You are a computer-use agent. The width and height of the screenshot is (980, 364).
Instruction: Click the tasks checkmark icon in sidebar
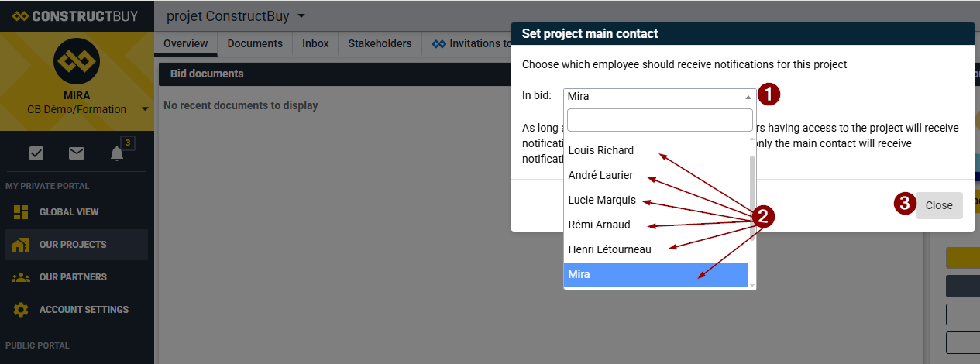point(36,153)
